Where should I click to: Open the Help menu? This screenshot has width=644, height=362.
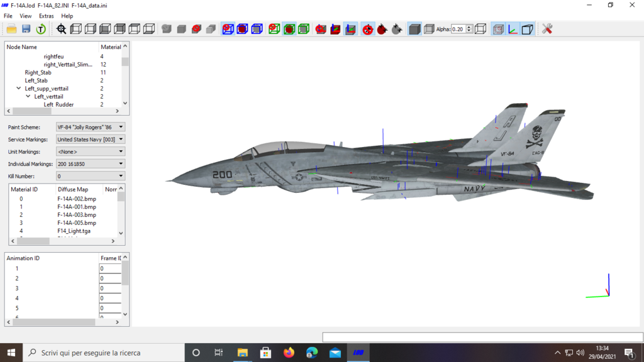67,16
